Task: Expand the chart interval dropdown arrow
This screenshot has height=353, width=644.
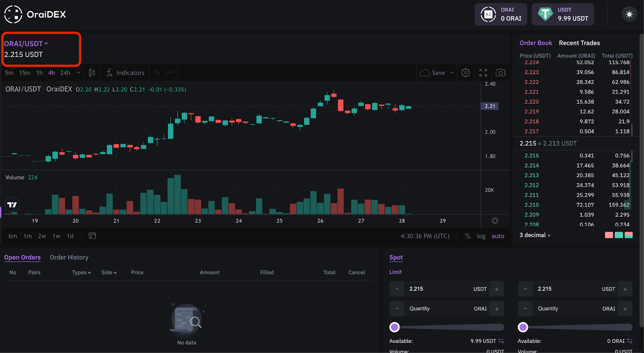Action: (78, 73)
